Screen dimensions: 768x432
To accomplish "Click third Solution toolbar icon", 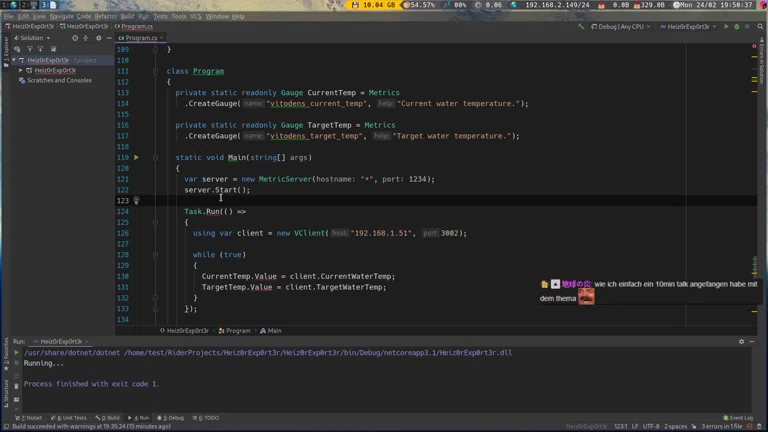I will (40, 49).
